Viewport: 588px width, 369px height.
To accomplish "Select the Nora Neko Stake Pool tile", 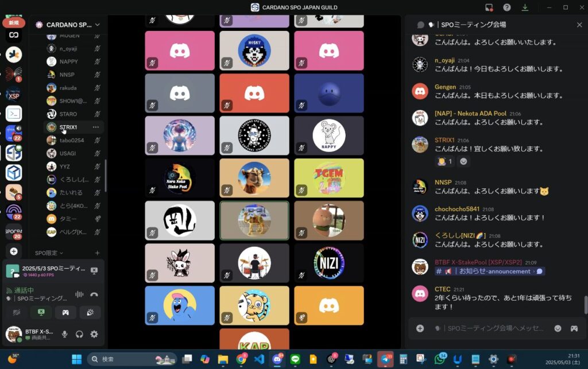I will 180,178.
